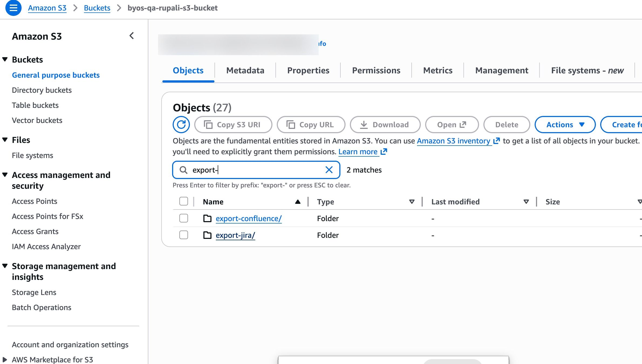
Task: Go to the Management tab
Action: click(502, 70)
